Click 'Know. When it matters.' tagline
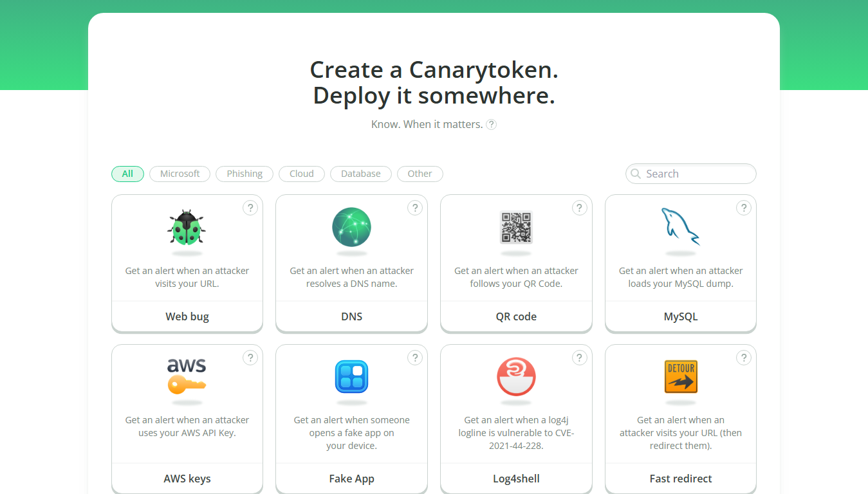This screenshot has width=868, height=494. pos(427,124)
